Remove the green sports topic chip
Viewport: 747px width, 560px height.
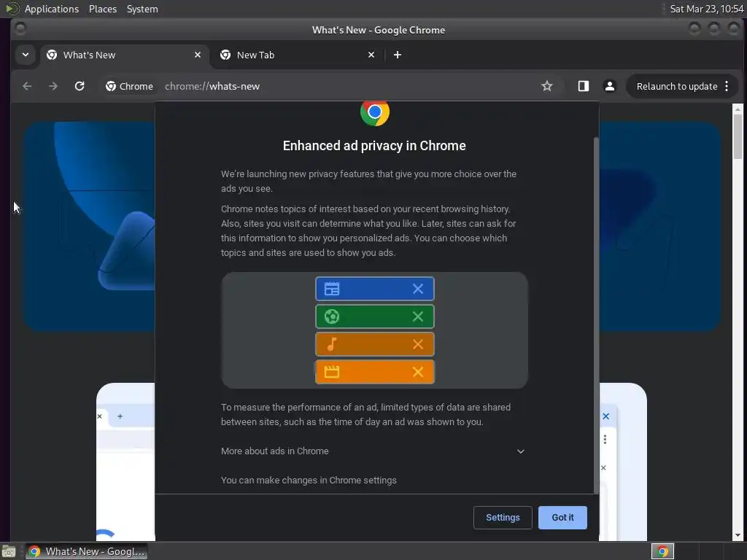(x=418, y=316)
